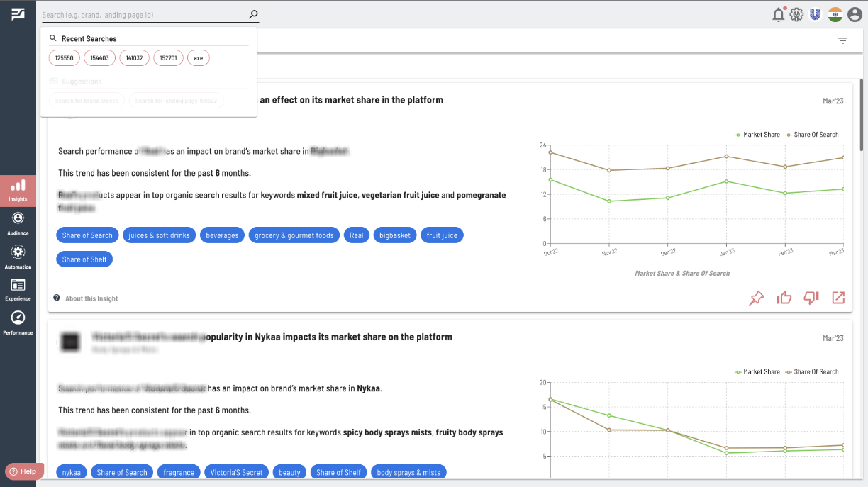Focus the brand search input field
Image resolution: width=868 pixels, height=487 pixels.
144,14
